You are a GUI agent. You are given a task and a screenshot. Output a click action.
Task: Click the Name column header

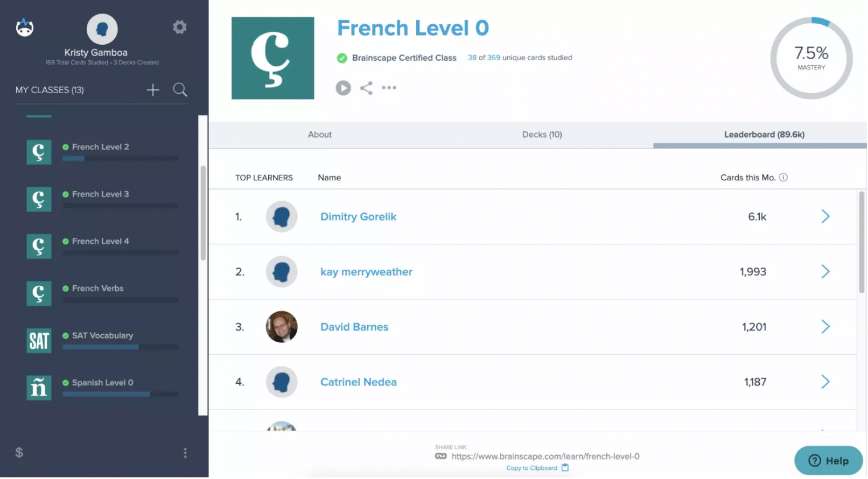pyautogui.click(x=329, y=178)
